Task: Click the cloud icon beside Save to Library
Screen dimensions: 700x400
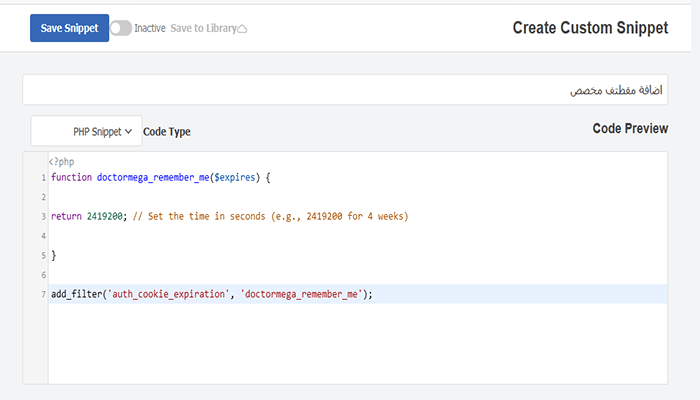Action: [x=242, y=29]
